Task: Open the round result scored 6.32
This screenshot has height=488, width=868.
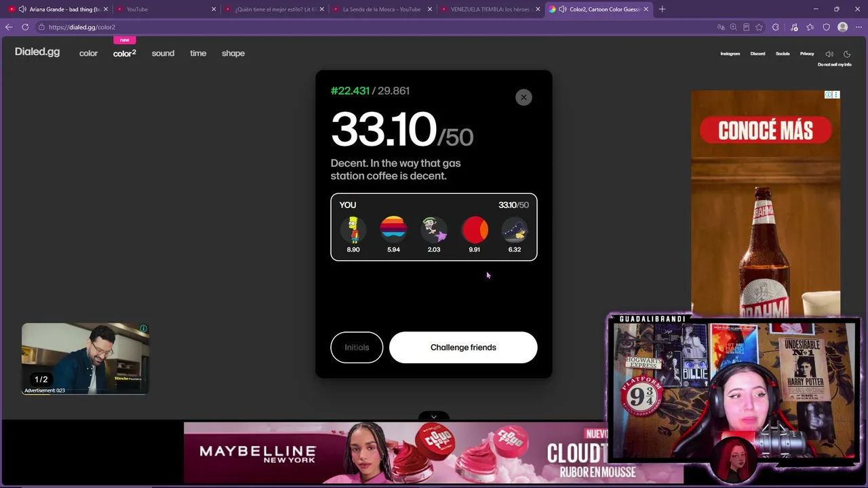Action: [515, 230]
